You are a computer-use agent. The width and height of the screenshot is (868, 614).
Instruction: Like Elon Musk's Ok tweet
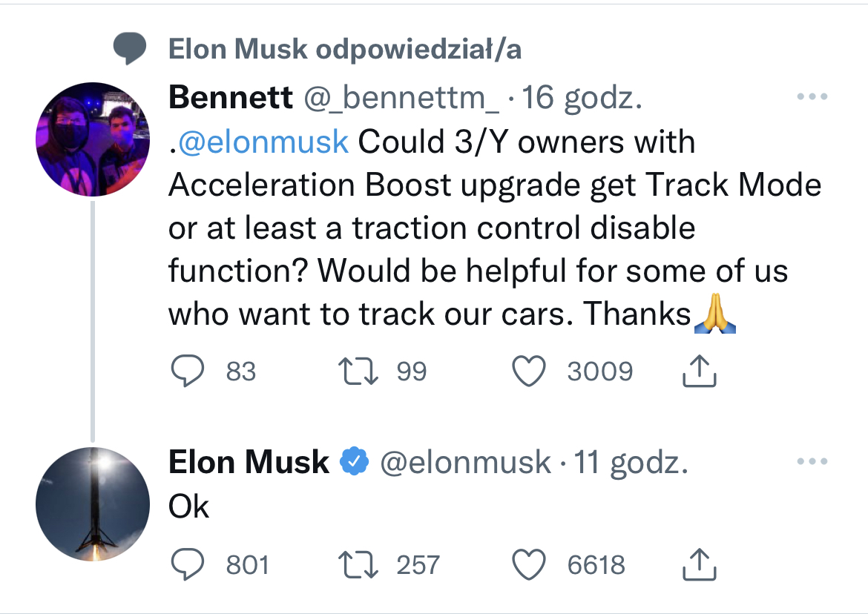pyautogui.click(x=529, y=564)
